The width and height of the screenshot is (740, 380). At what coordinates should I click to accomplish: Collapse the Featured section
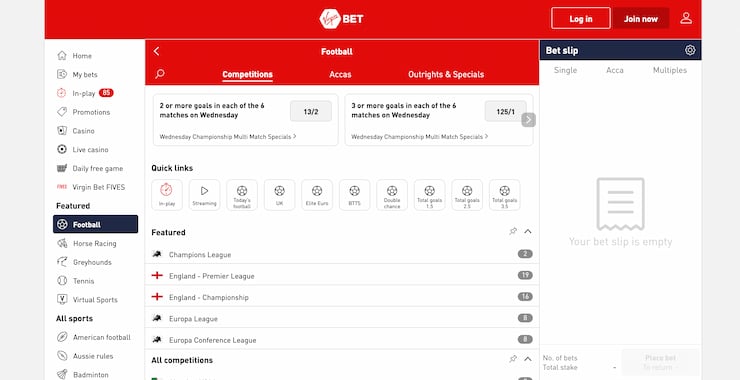tap(528, 231)
